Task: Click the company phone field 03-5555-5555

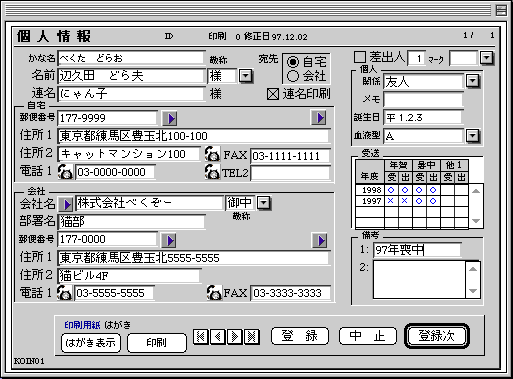Action: tap(114, 293)
